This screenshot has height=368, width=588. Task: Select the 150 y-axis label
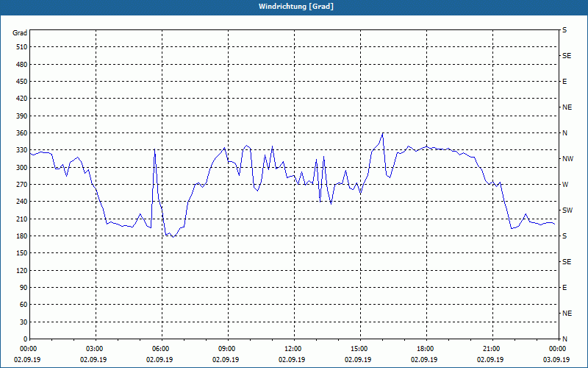pos(22,252)
